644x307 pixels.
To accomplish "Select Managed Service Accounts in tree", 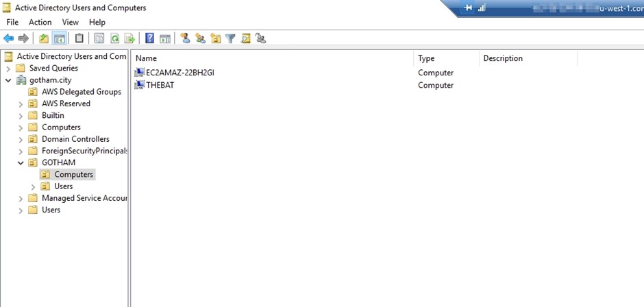I will click(84, 198).
